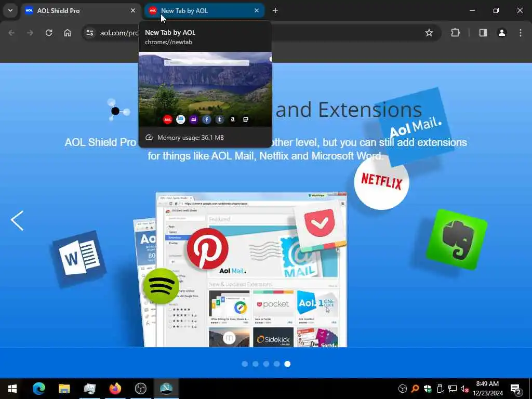The width and height of the screenshot is (532, 399).
Task: Open the Windows Start menu
Action: click(12, 389)
